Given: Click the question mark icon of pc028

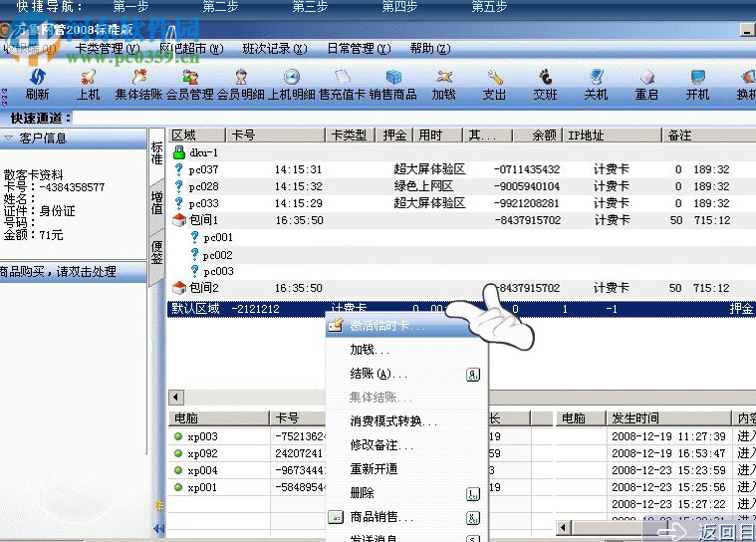Looking at the screenshot, I should click(179, 186).
